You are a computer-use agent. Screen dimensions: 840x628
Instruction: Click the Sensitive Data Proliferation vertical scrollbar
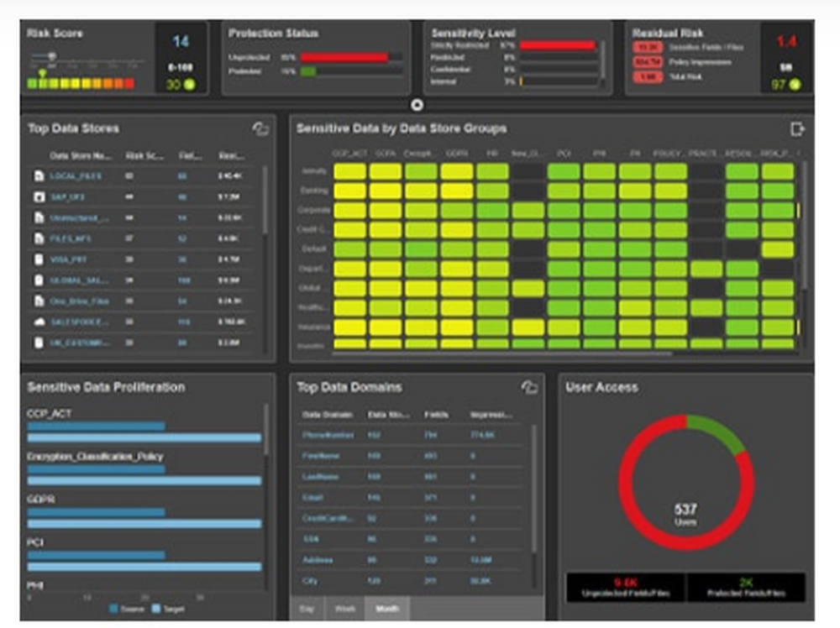point(265,430)
